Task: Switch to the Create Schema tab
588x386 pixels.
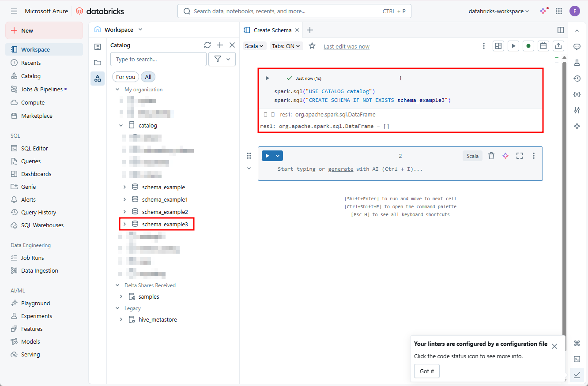Action: click(272, 30)
